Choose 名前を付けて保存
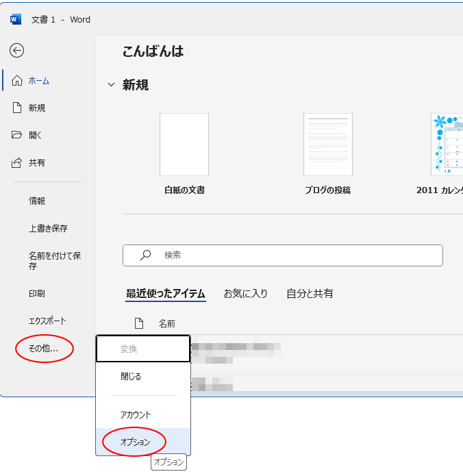 coord(55,260)
